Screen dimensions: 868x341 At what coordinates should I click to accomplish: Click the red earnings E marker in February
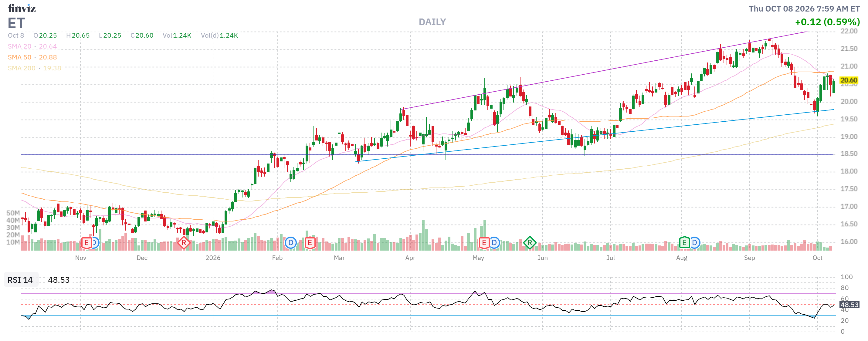pos(310,243)
